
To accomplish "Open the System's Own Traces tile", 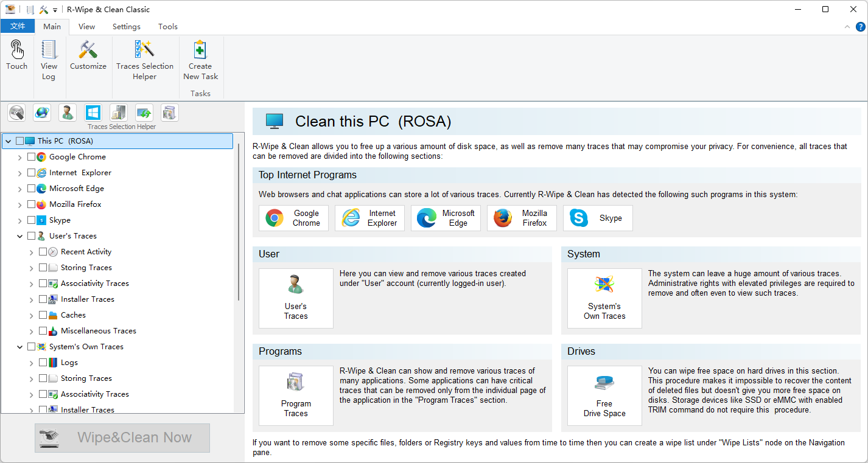I will click(x=604, y=298).
